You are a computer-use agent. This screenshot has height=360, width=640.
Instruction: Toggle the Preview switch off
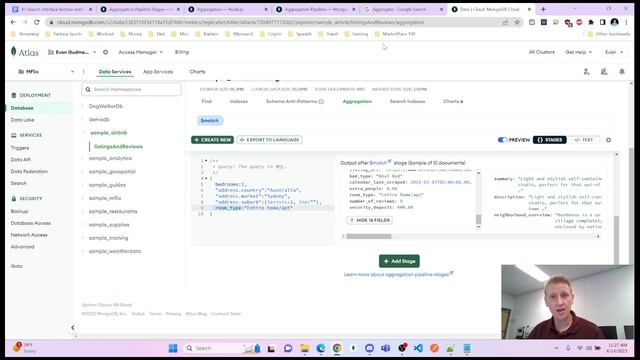(502, 140)
